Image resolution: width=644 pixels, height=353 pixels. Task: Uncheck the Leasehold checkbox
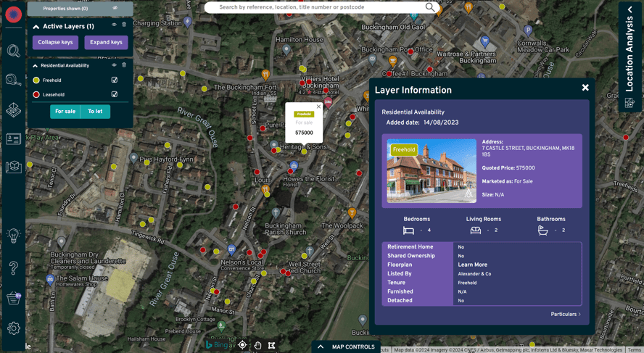pyautogui.click(x=115, y=94)
